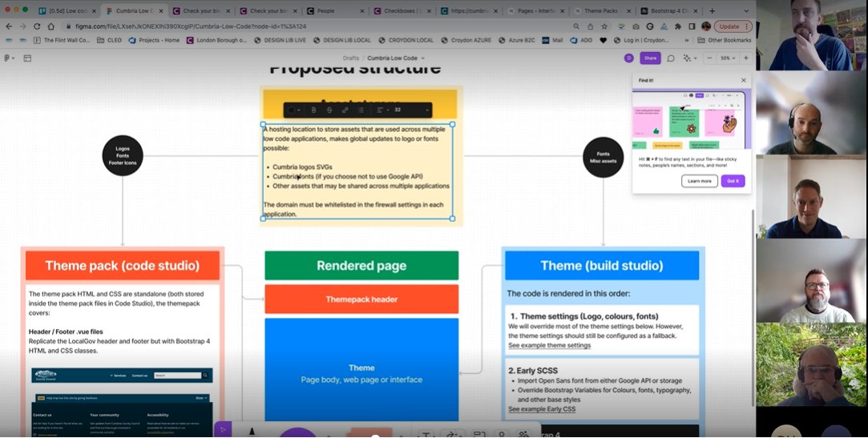Open the Figma main menu icon

(x=9, y=58)
